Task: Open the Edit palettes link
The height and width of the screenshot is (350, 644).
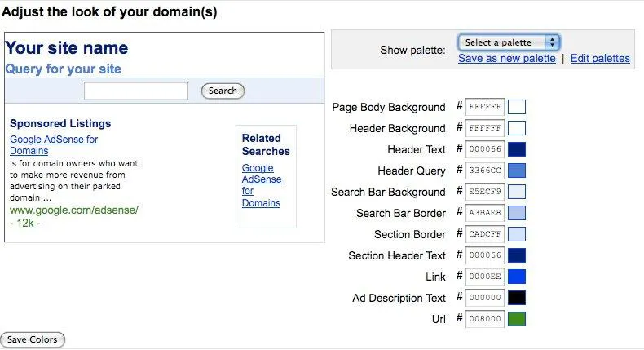Action: click(600, 59)
